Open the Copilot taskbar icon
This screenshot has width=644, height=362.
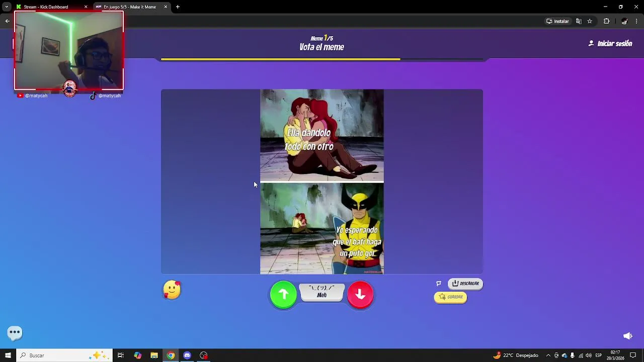pyautogui.click(x=138, y=355)
